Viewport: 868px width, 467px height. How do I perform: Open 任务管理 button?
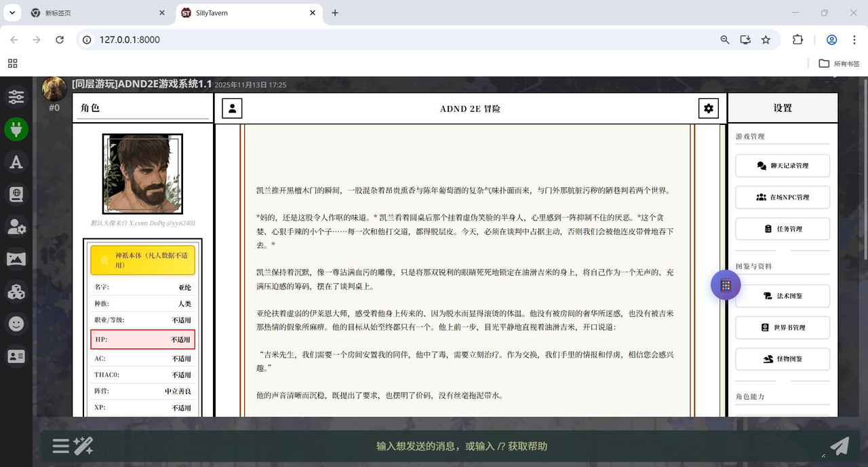(x=783, y=229)
